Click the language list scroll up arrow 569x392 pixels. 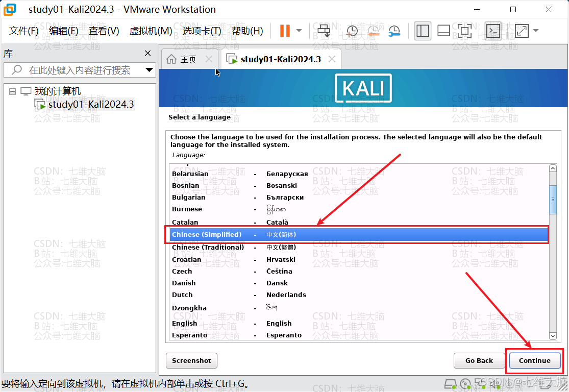[553, 168]
